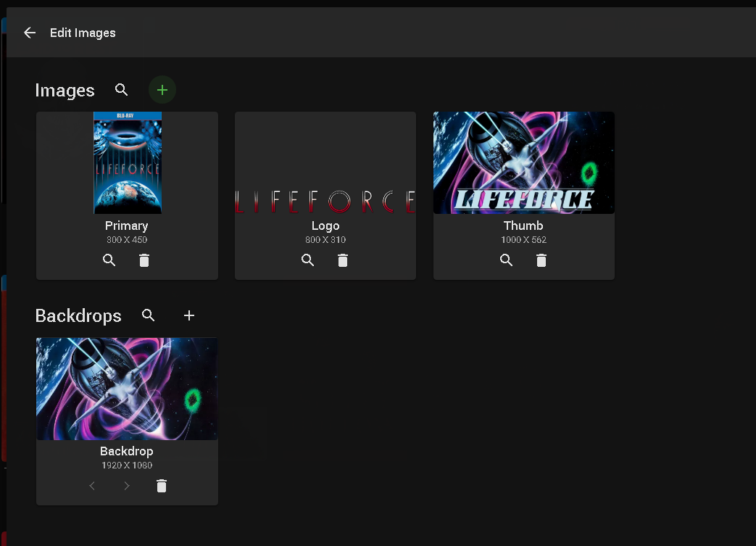The image size is (756, 546).
Task: Select the 'Images' section heading
Action: 65,91
